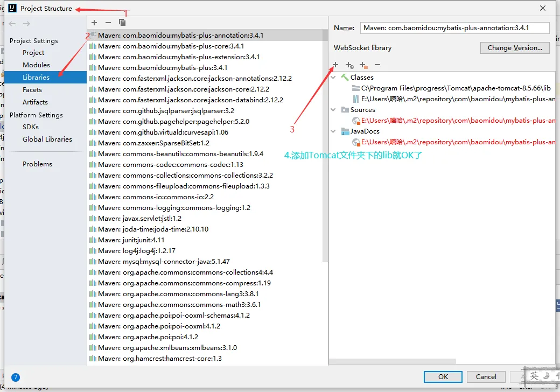
Task: Click the Cancel button
Action: pyautogui.click(x=486, y=376)
